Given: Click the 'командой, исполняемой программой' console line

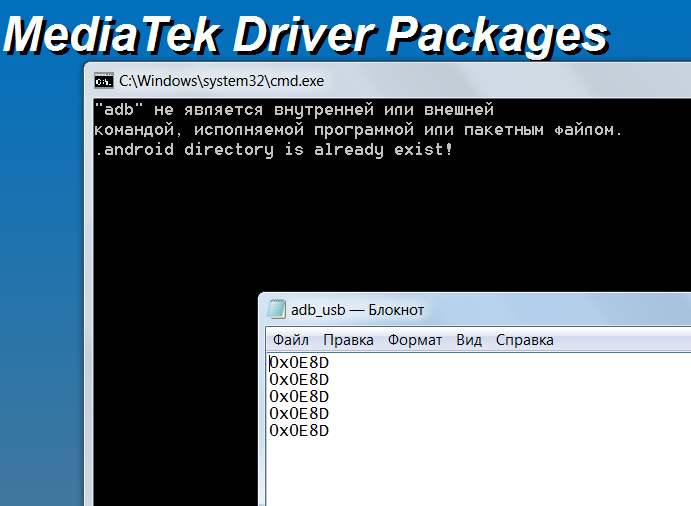Looking at the screenshot, I should coord(358,130).
